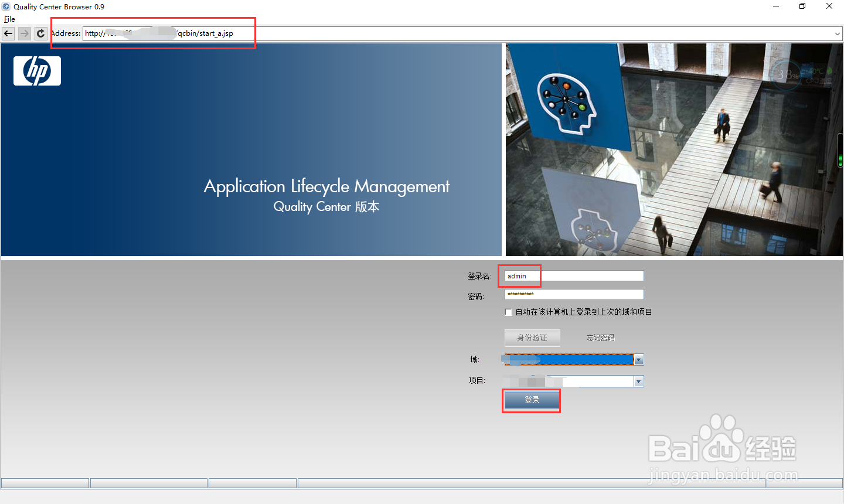
Task: Click the login name field containing admin
Action: pos(574,276)
